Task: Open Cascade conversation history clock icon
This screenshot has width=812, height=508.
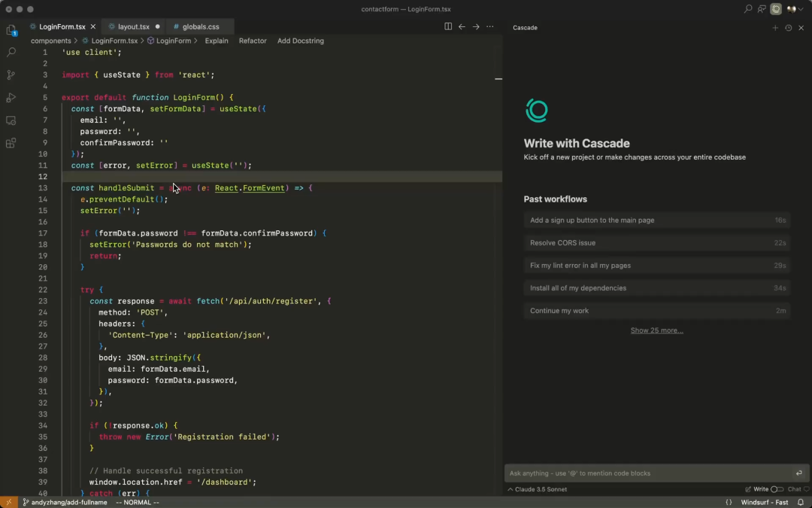Action: [788, 28]
